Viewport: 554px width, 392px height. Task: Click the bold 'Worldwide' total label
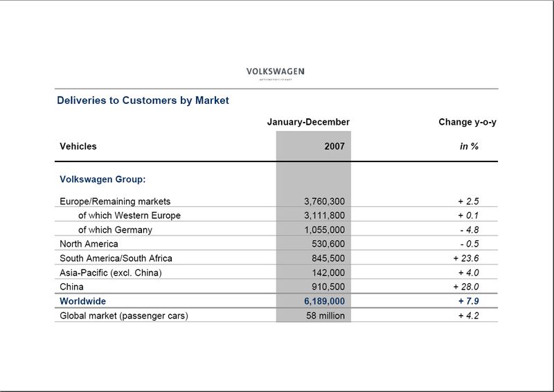click(x=84, y=301)
